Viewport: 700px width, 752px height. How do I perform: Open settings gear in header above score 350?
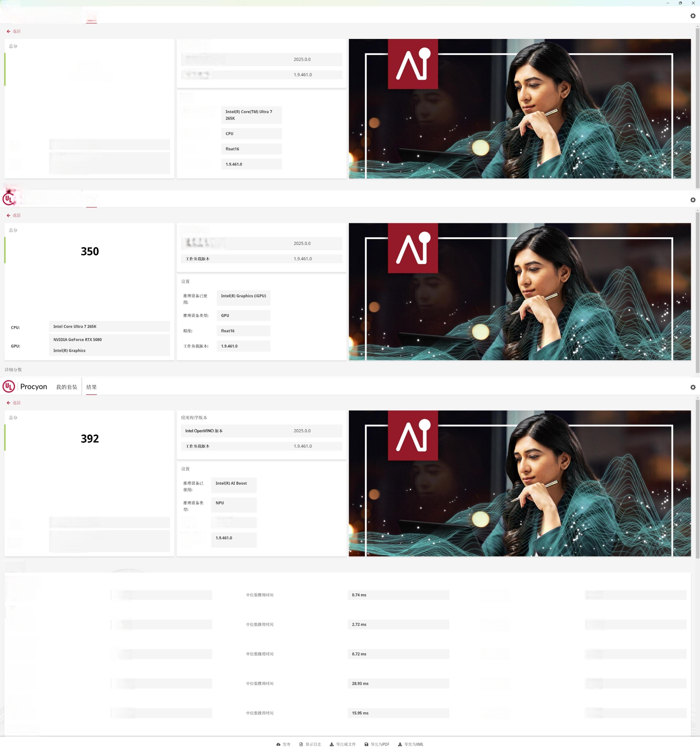(693, 200)
